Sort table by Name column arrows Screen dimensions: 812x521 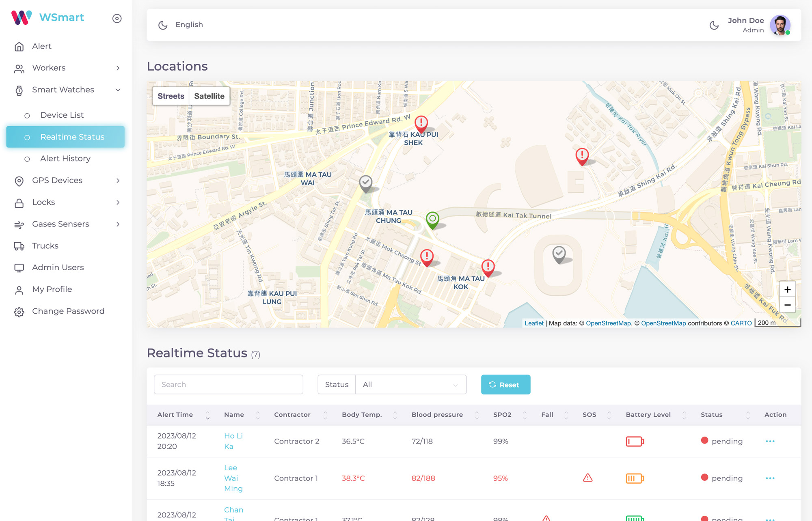pyautogui.click(x=257, y=415)
